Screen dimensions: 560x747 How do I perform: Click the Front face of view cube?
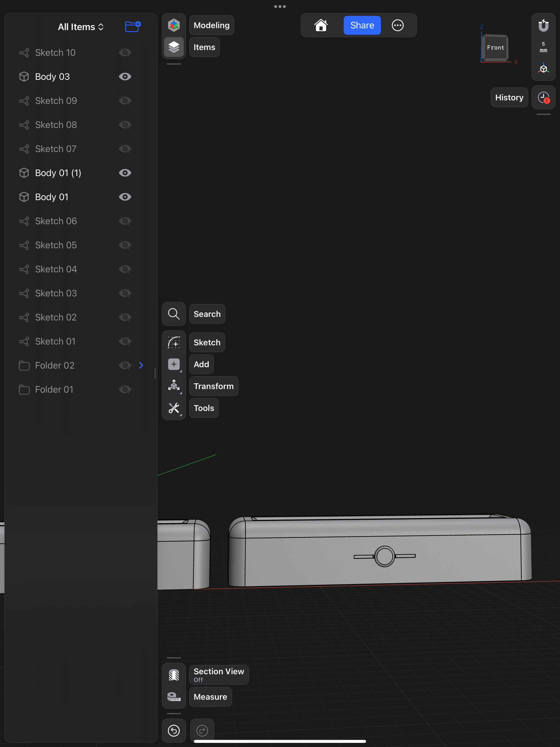pos(495,48)
